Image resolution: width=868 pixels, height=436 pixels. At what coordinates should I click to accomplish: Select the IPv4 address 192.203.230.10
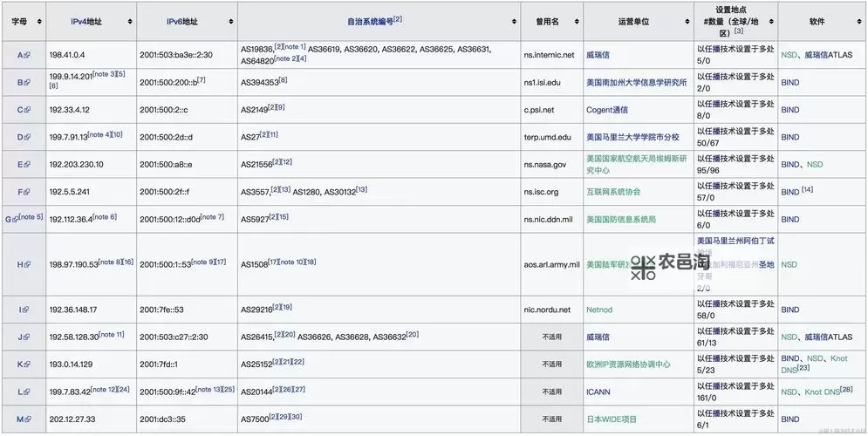77,164
